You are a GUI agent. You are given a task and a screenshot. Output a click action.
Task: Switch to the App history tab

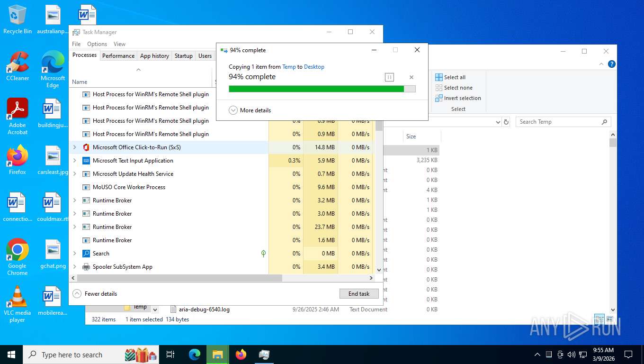coord(154,55)
